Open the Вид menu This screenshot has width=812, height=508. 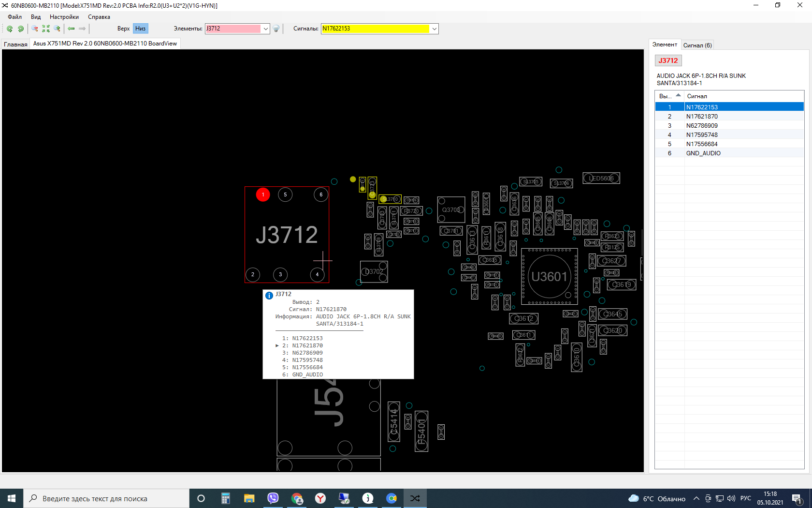[36, 17]
